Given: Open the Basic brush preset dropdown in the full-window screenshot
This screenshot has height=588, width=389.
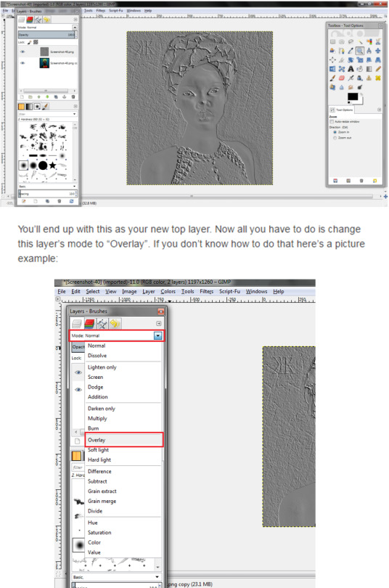Looking at the screenshot, I should (48, 187).
